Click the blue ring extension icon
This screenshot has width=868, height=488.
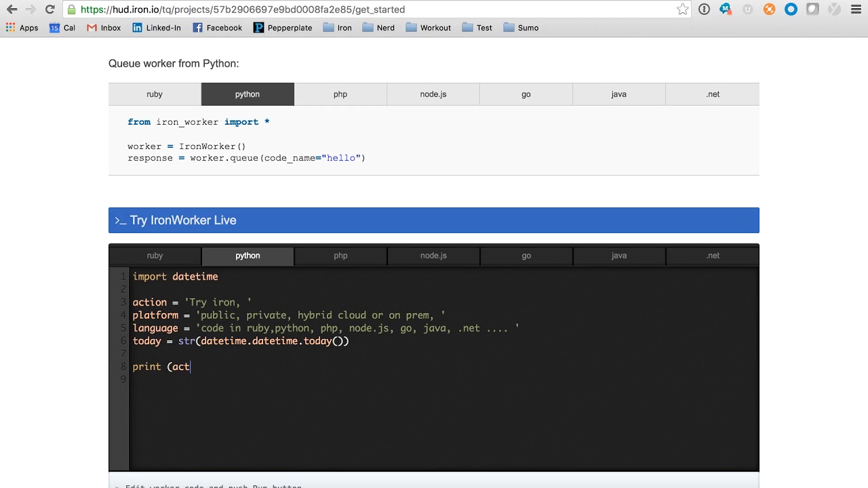[x=791, y=9]
